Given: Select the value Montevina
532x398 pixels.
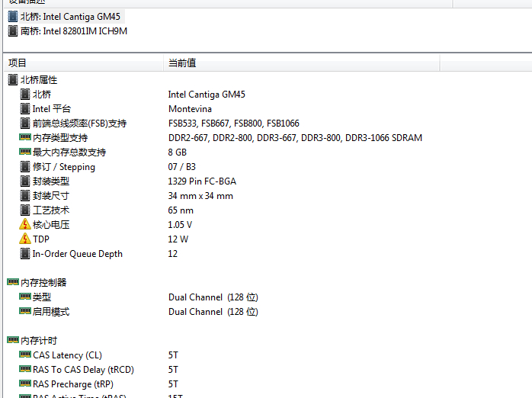Looking at the screenshot, I should 190,109.
